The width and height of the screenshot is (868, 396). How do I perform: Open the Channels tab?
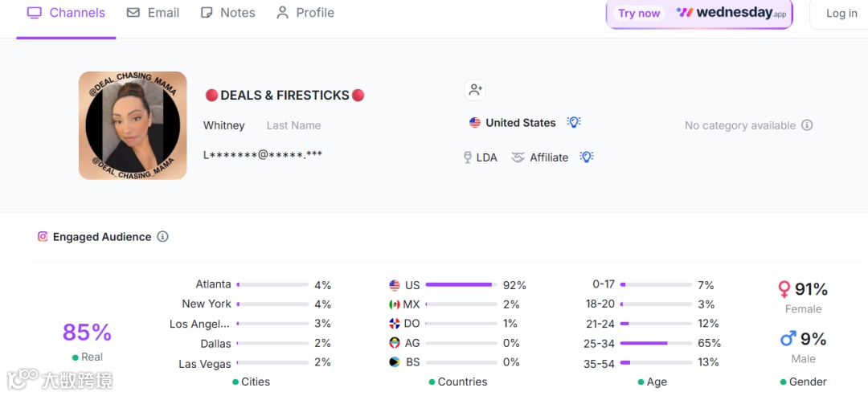coord(66,13)
